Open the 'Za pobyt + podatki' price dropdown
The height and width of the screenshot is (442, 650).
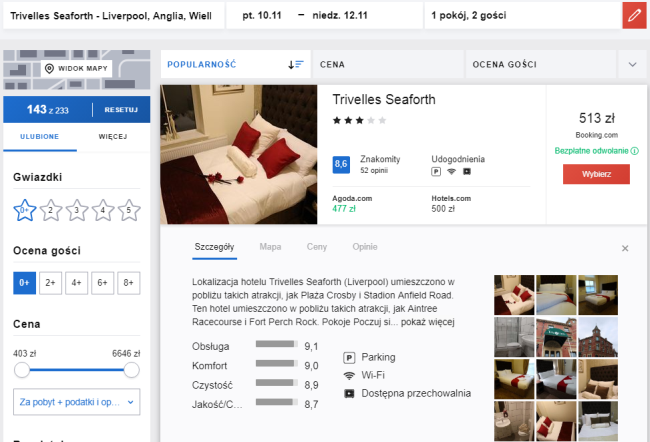click(76, 402)
